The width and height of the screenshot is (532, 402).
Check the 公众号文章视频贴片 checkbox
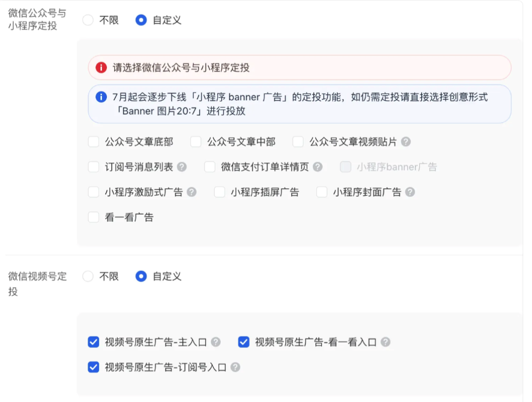pos(298,142)
